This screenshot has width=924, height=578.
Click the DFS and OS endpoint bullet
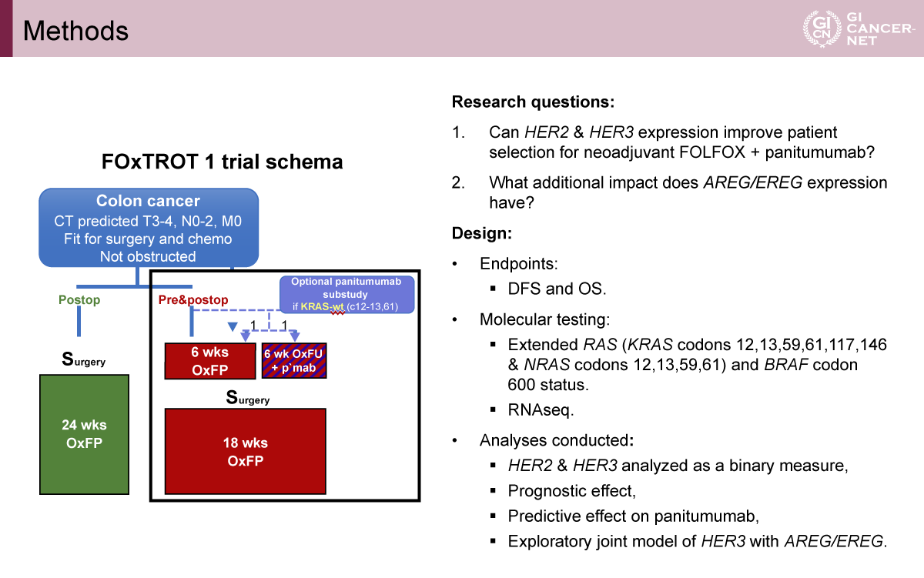click(x=557, y=289)
